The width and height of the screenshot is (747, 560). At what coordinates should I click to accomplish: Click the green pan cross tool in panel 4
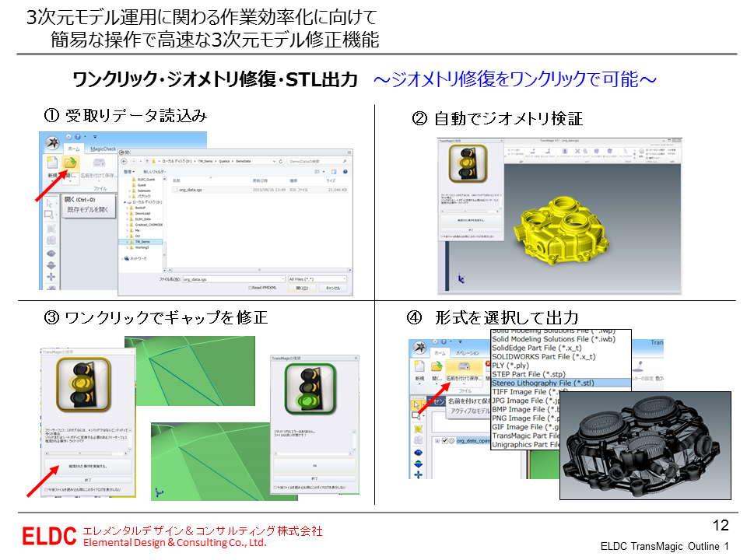[418, 474]
